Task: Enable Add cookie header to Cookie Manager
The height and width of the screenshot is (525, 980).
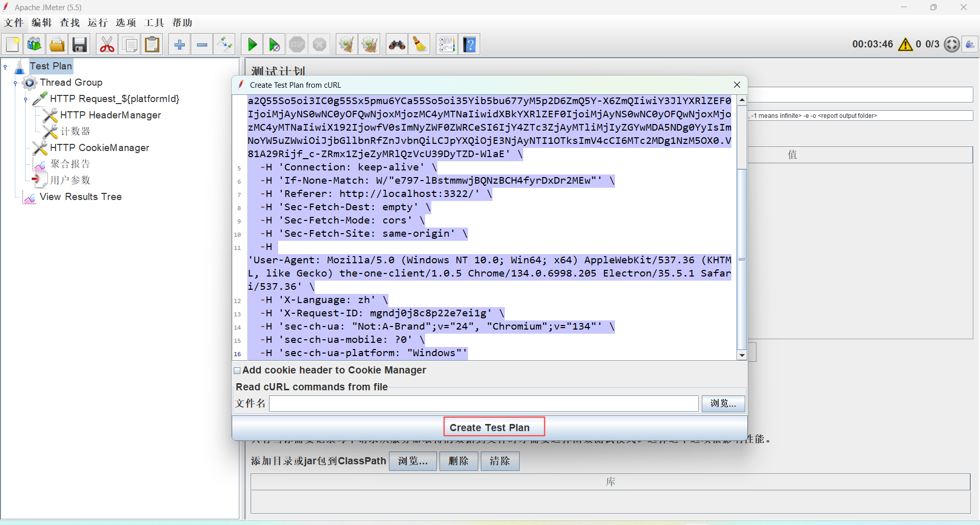Action: [237, 371]
